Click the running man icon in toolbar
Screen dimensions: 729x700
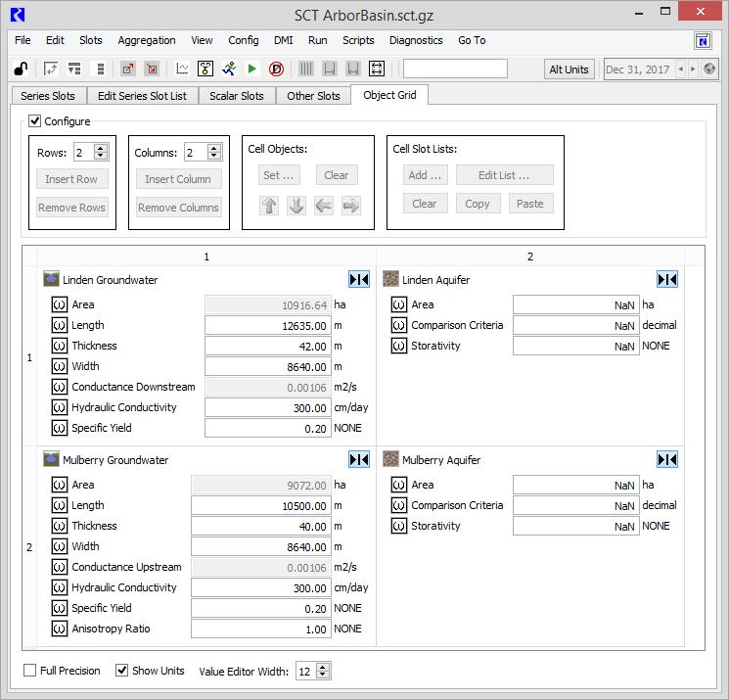229,69
